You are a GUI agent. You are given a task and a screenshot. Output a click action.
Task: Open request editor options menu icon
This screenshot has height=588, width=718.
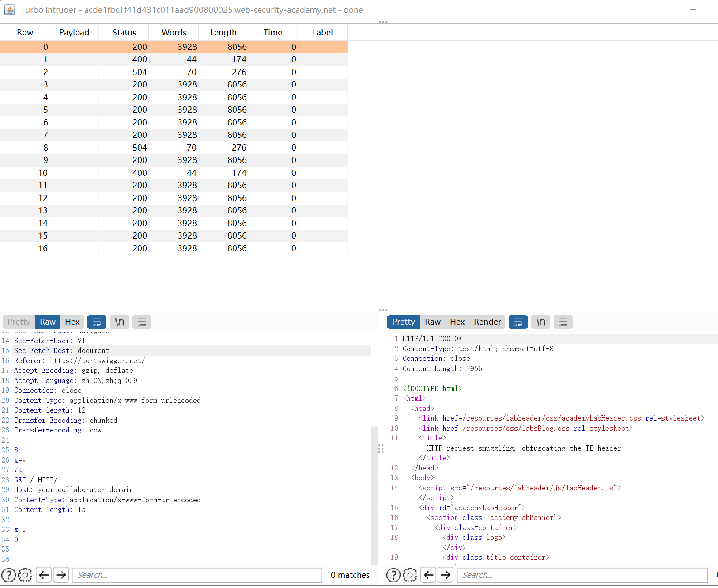(142, 322)
